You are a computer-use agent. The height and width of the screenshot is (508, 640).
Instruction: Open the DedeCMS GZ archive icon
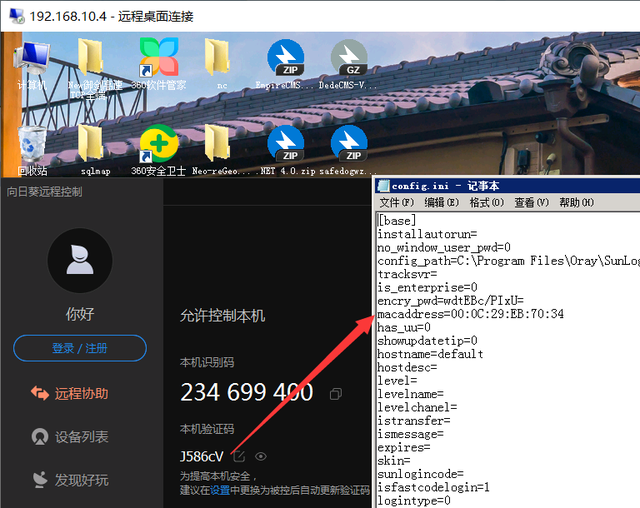(349, 64)
